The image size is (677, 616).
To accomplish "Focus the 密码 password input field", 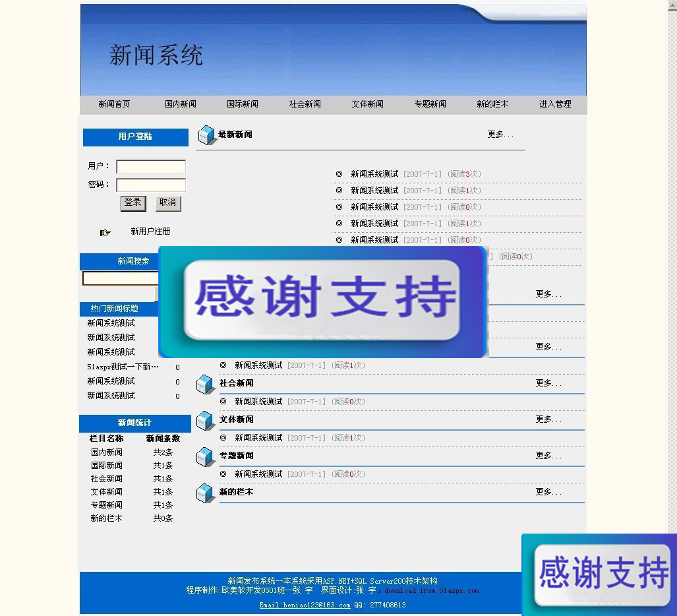I will (151, 185).
